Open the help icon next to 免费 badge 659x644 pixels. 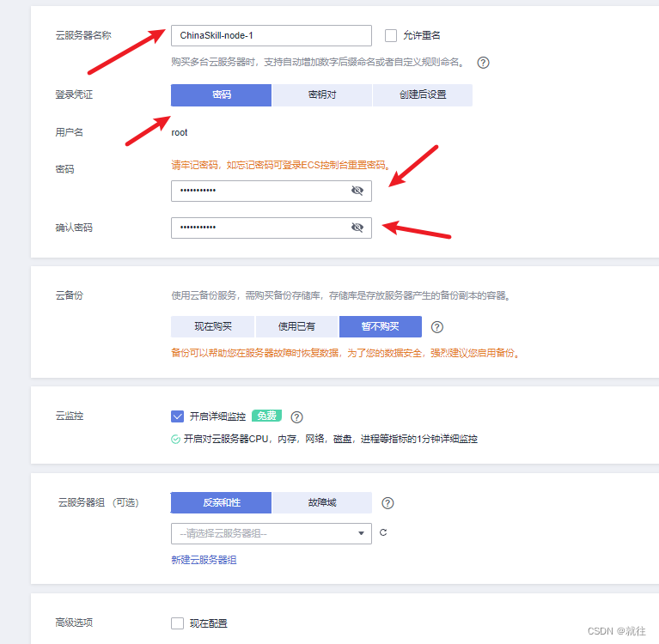296,416
